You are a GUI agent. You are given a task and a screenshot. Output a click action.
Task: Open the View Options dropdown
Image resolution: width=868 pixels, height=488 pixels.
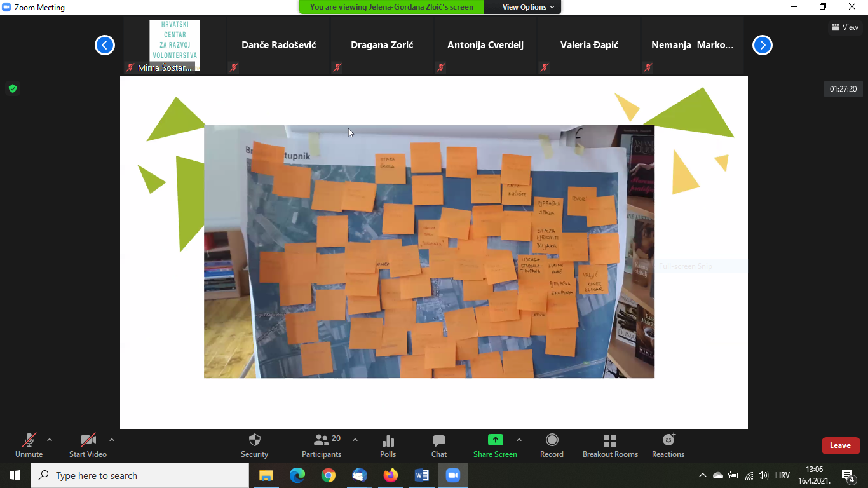pyautogui.click(x=528, y=7)
